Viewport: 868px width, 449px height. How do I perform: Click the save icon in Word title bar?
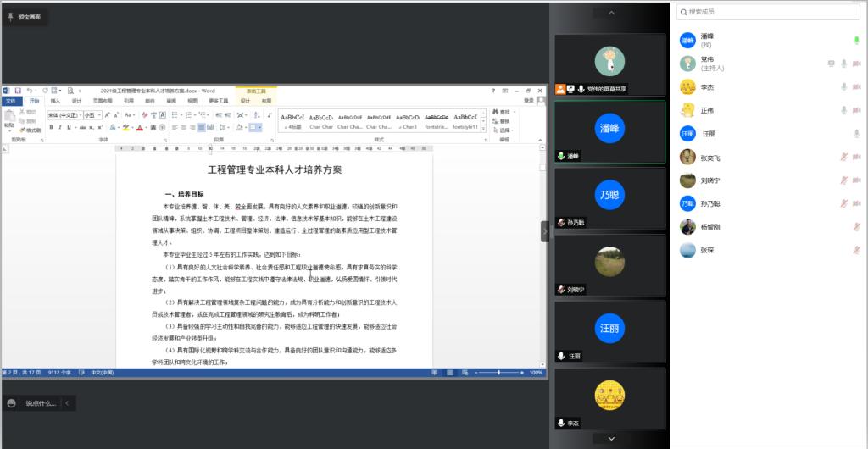pyautogui.click(x=17, y=91)
